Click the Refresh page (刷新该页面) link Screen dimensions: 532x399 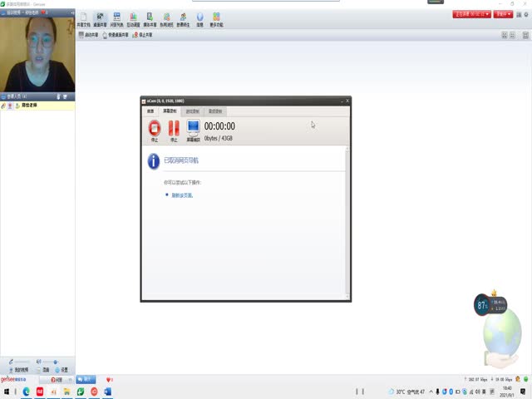(x=183, y=195)
